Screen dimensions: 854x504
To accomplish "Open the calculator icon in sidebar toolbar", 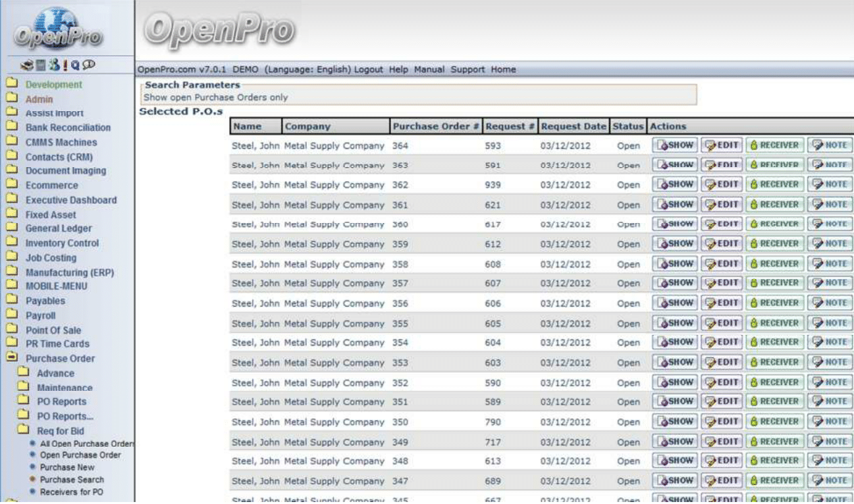I will pyautogui.click(x=41, y=64).
